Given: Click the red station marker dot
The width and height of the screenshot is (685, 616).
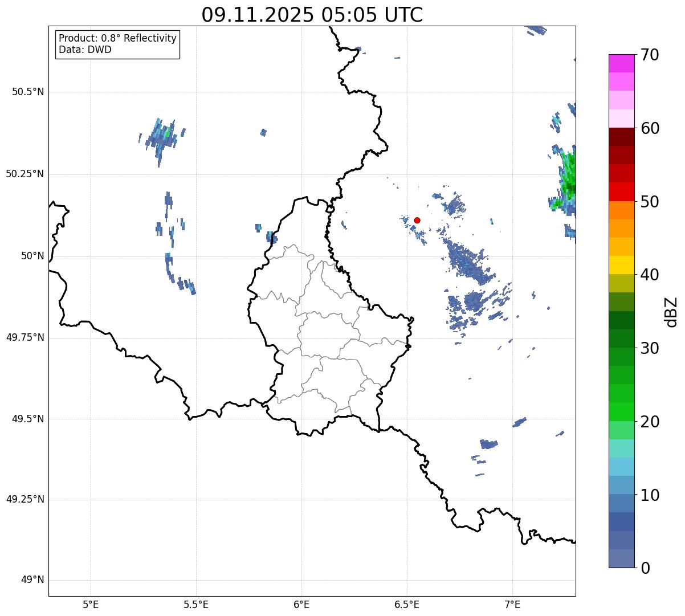Looking at the screenshot, I should tap(417, 220).
